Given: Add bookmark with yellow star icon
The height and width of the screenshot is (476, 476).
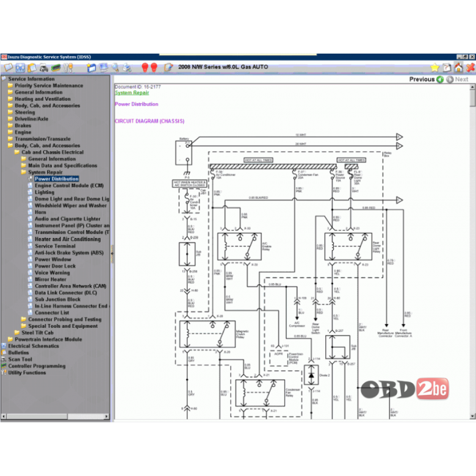Looking at the screenshot, I should click(435, 67).
